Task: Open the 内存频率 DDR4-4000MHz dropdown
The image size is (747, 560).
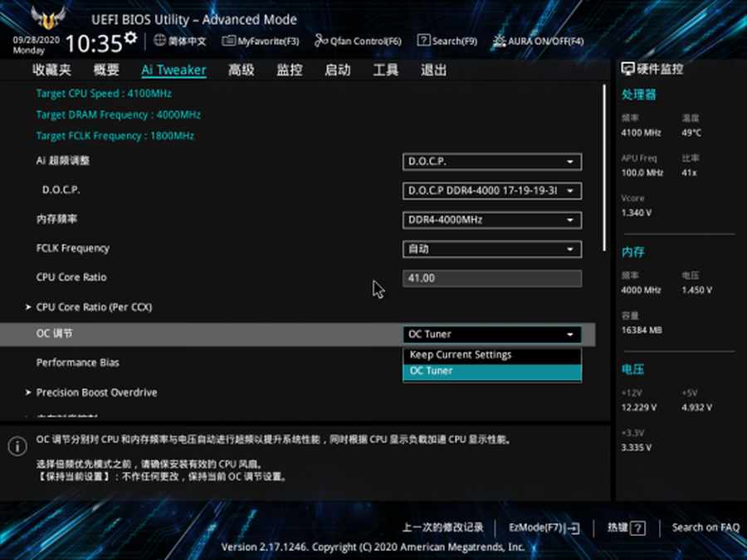Action: [x=491, y=220]
